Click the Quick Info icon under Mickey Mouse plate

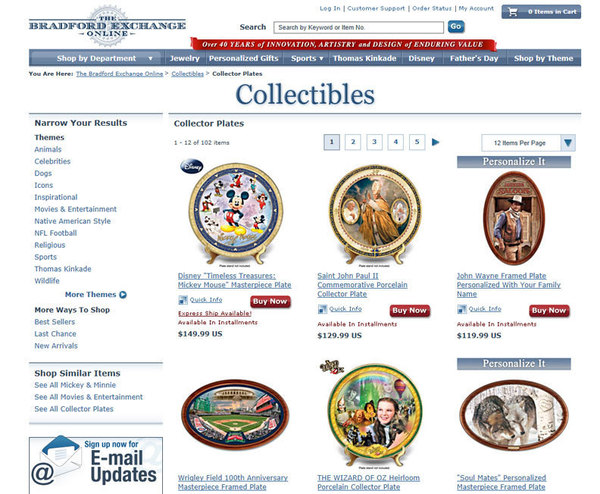click(x=183, y=300)
